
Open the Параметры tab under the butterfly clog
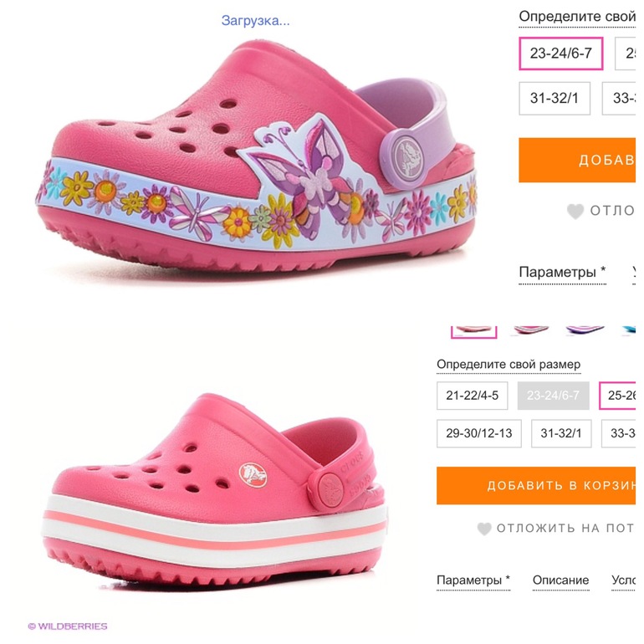click(562, 273)
